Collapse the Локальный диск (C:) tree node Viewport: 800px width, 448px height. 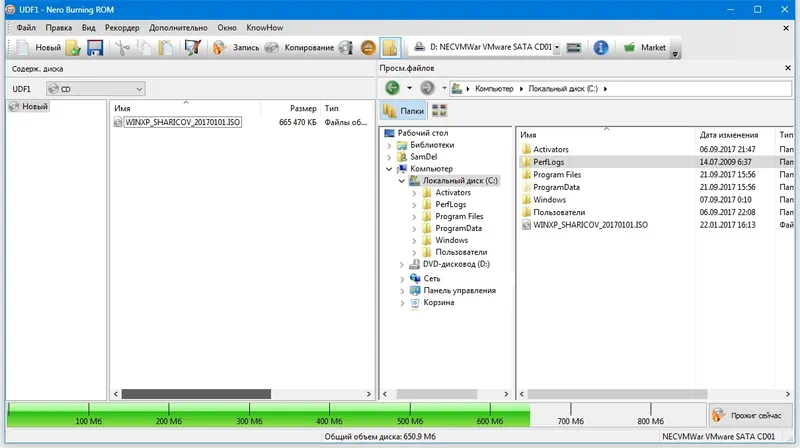pyautogui.click(x=402, y=181)
